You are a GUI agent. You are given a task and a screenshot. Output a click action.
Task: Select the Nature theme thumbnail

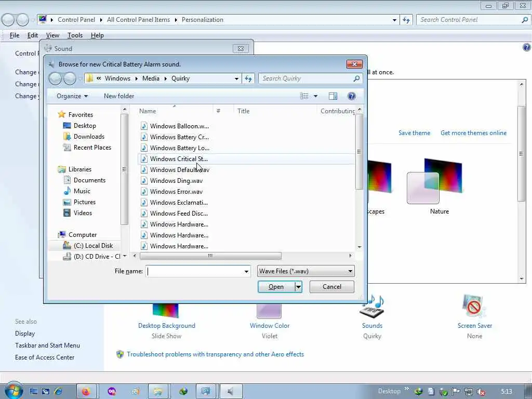click(x=435, y=181)
